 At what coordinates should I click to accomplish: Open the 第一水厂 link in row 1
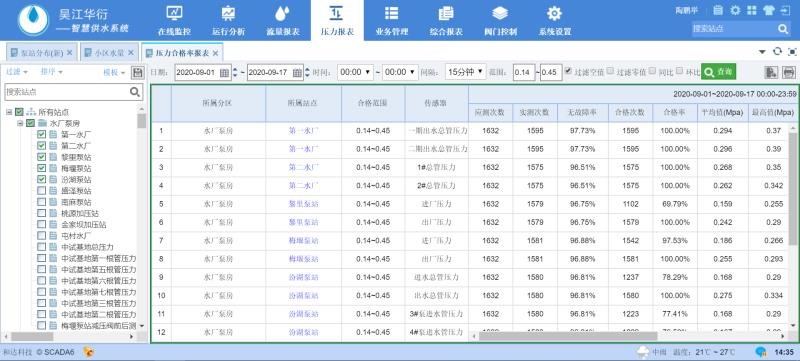304,131
